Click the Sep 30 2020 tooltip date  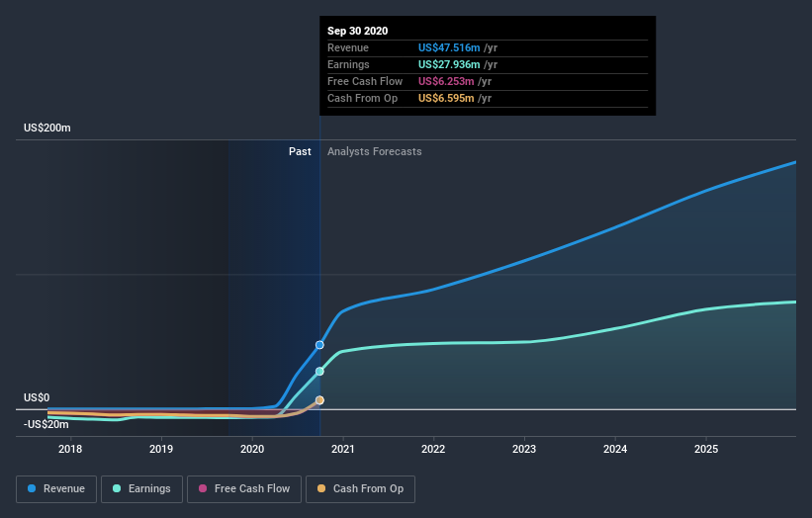tap(357, 31)
